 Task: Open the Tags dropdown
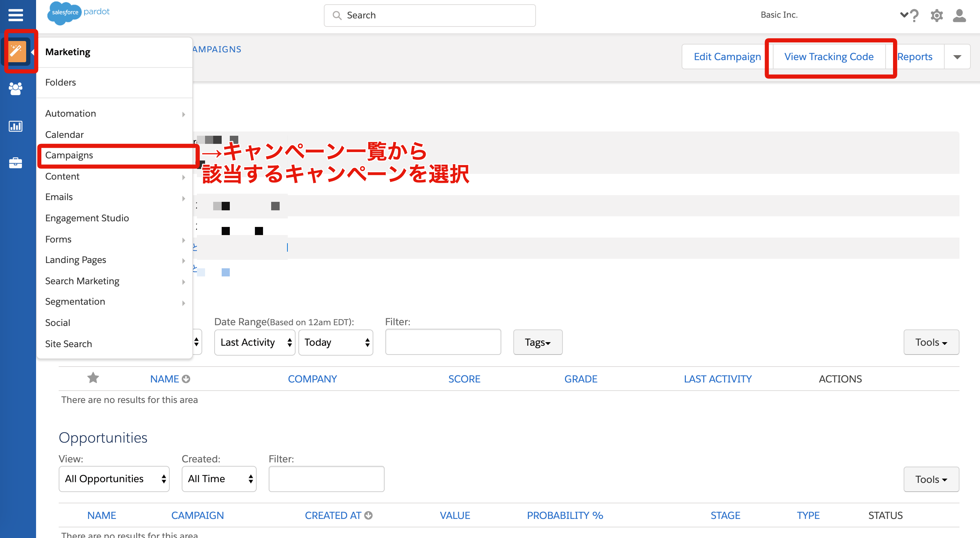[x=538, y=342]
